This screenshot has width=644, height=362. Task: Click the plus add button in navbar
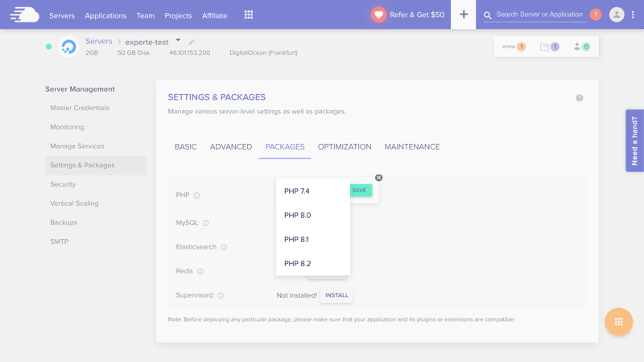tap(464, 14)
